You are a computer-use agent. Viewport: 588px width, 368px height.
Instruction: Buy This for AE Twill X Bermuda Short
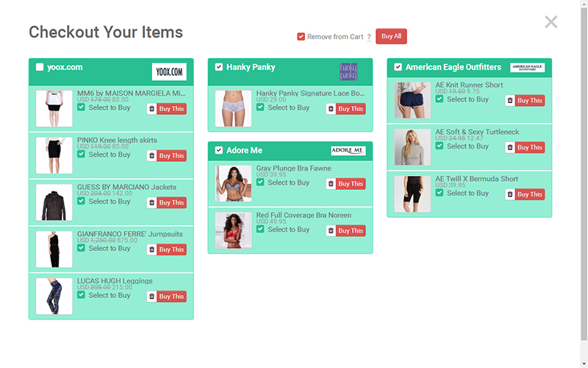[x=530, y=194]
